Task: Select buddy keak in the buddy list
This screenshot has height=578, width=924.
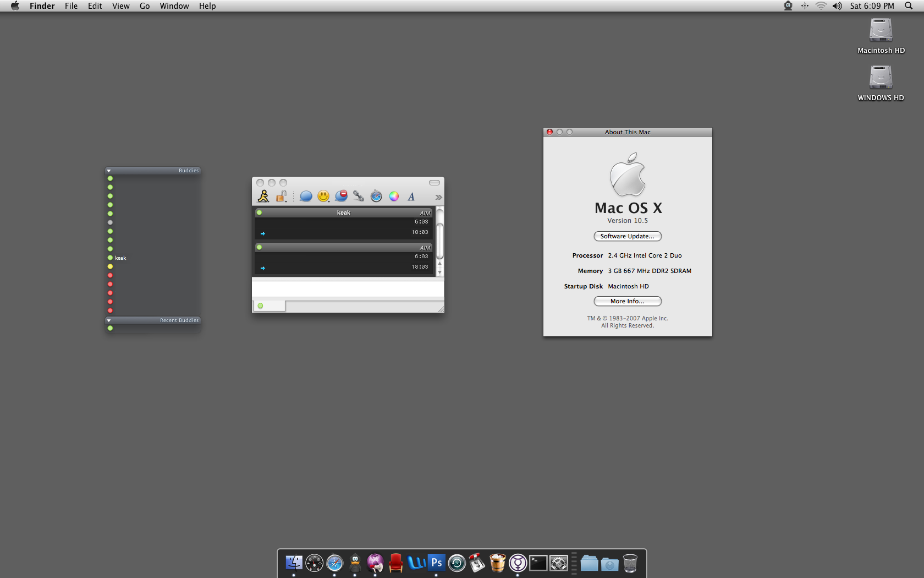Action: click(x=153, y=258)
